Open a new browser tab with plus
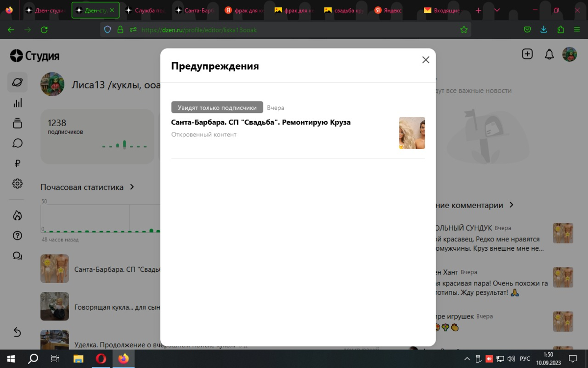The height and width of the screenshot is (368, 588). click(x=479, y=10)
